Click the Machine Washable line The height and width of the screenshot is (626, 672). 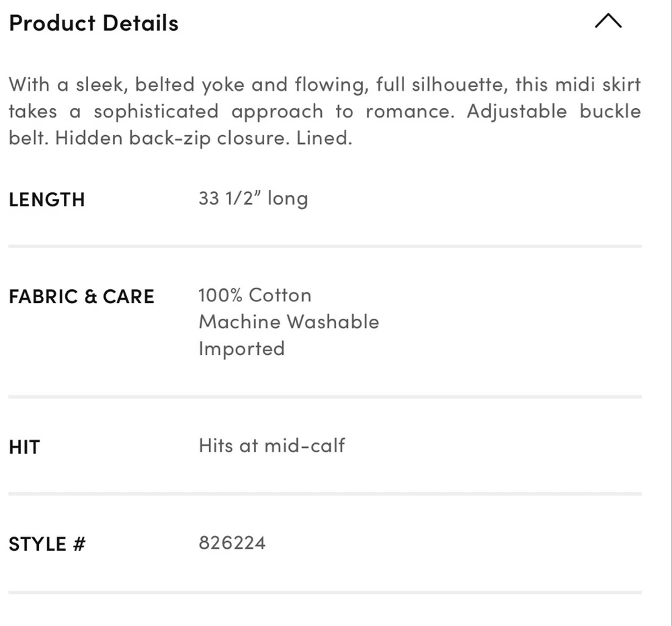click(288, 322)
